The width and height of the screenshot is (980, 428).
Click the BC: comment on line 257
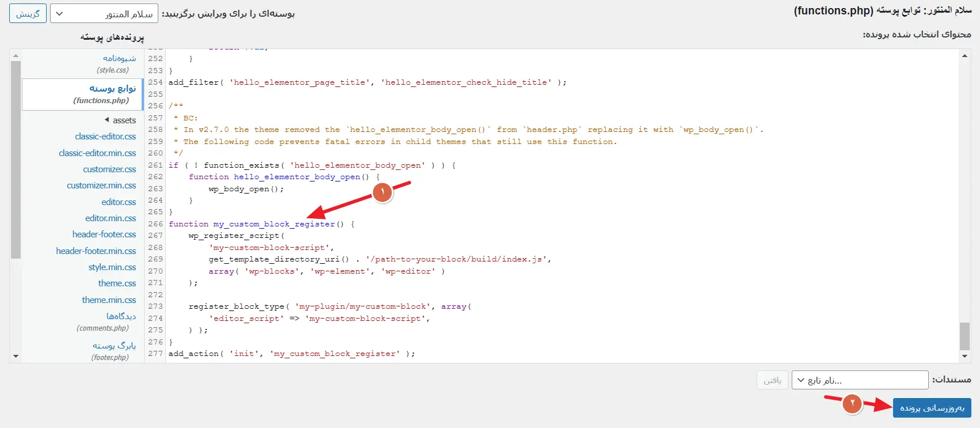pos(186,118)
